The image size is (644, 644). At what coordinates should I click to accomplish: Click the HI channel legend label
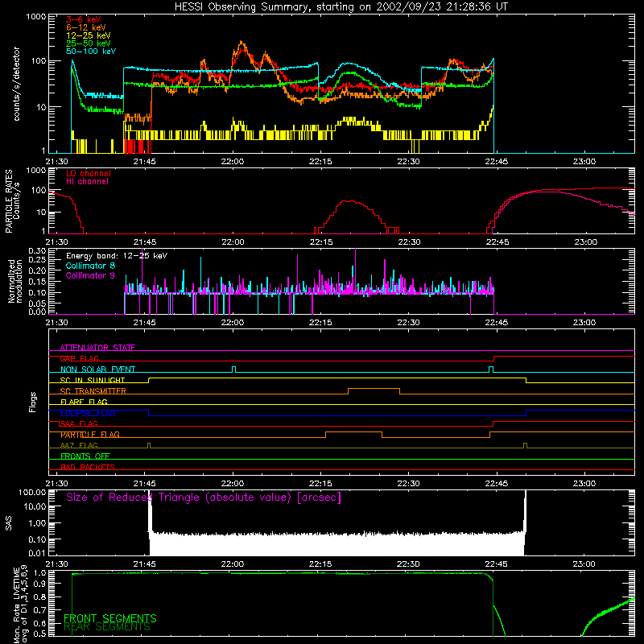(x=87, y=182)
